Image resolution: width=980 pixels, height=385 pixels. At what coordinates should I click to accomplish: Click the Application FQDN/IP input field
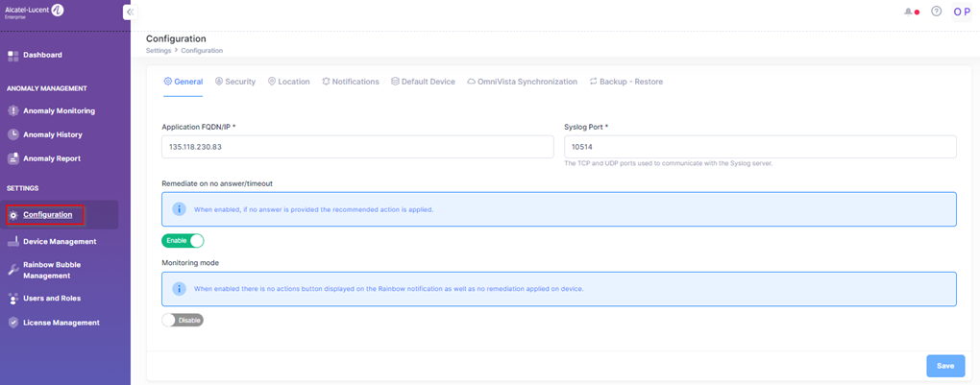[x=357, y=147]
